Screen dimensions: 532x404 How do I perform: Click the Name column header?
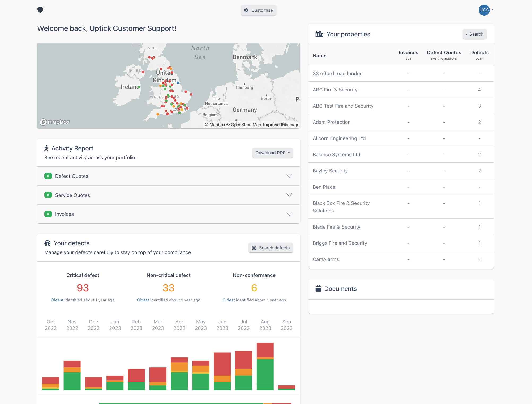point(319,56)
